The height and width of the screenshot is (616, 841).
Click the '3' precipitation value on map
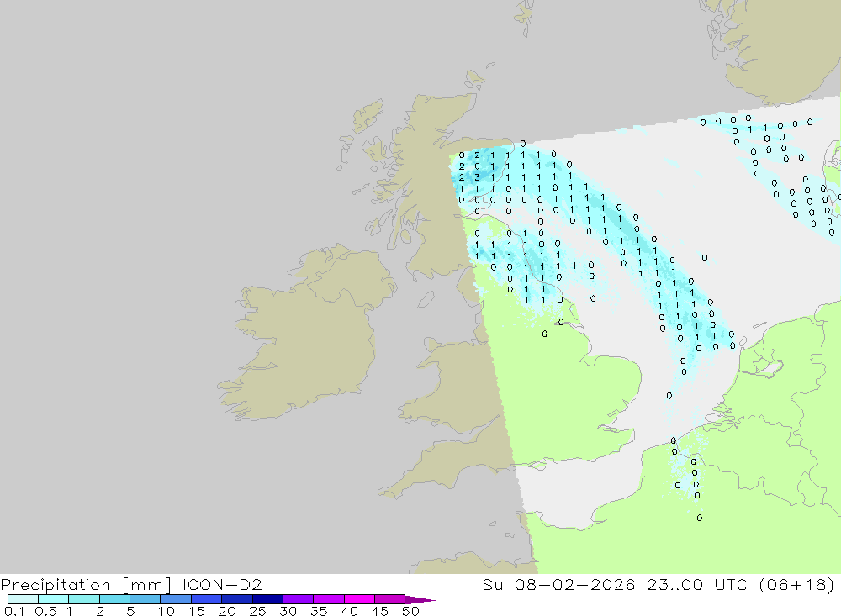tap(477, 177)
